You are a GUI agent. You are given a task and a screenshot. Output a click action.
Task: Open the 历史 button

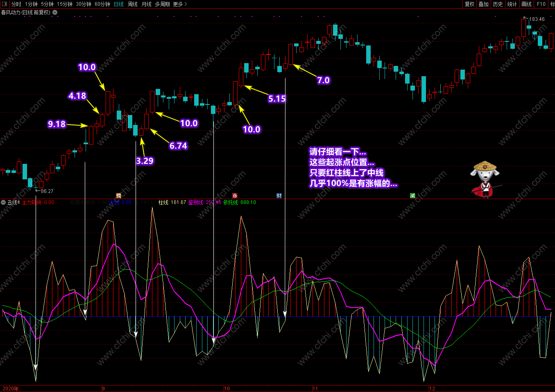click(498, 4)
